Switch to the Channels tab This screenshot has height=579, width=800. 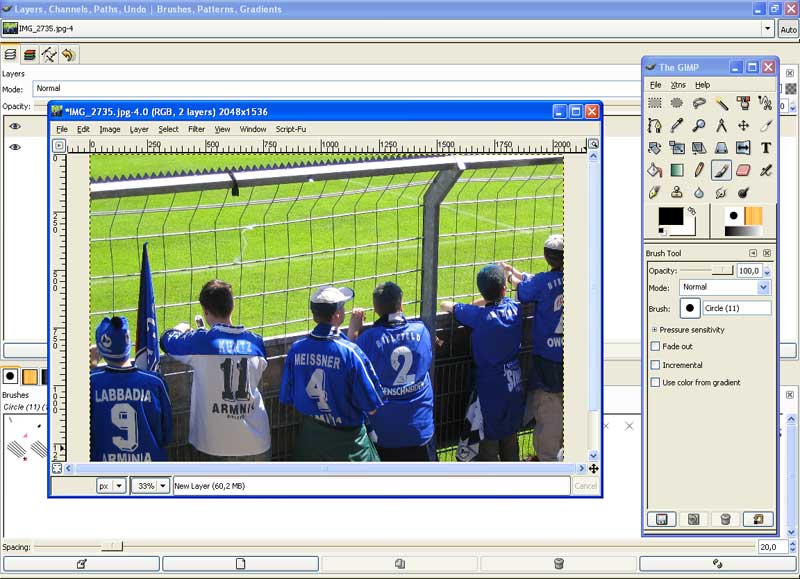click(x=30, y=55)
